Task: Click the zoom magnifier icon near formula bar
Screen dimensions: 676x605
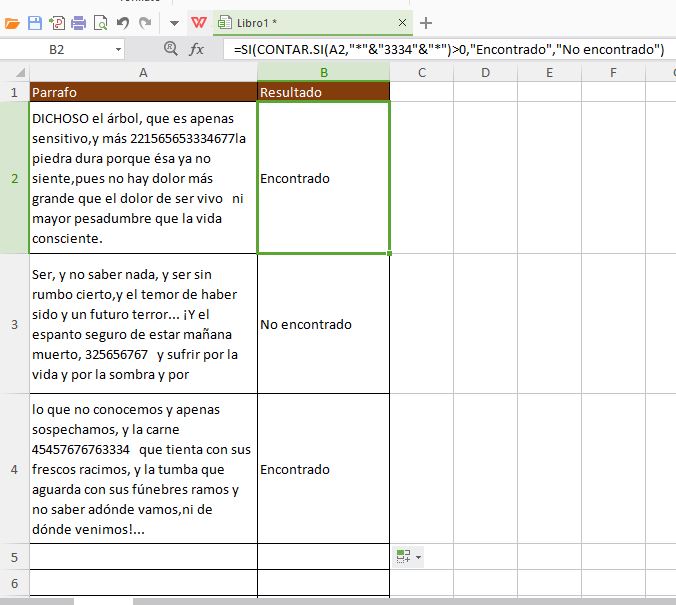Action: [171, 48]
